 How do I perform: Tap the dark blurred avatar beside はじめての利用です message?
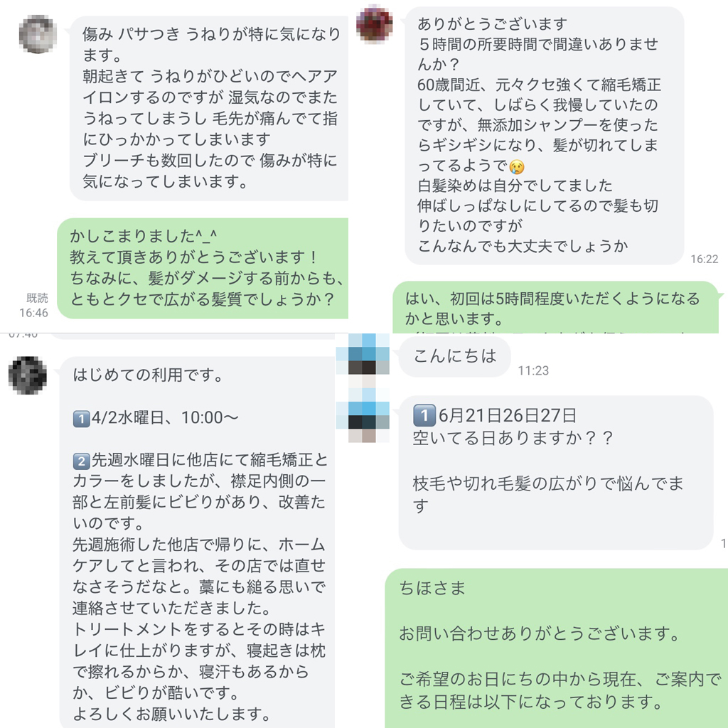click(28, 375)
